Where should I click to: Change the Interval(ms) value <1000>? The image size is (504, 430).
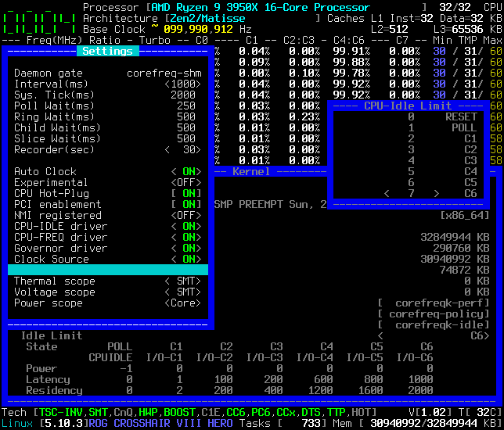coord(183,84)
